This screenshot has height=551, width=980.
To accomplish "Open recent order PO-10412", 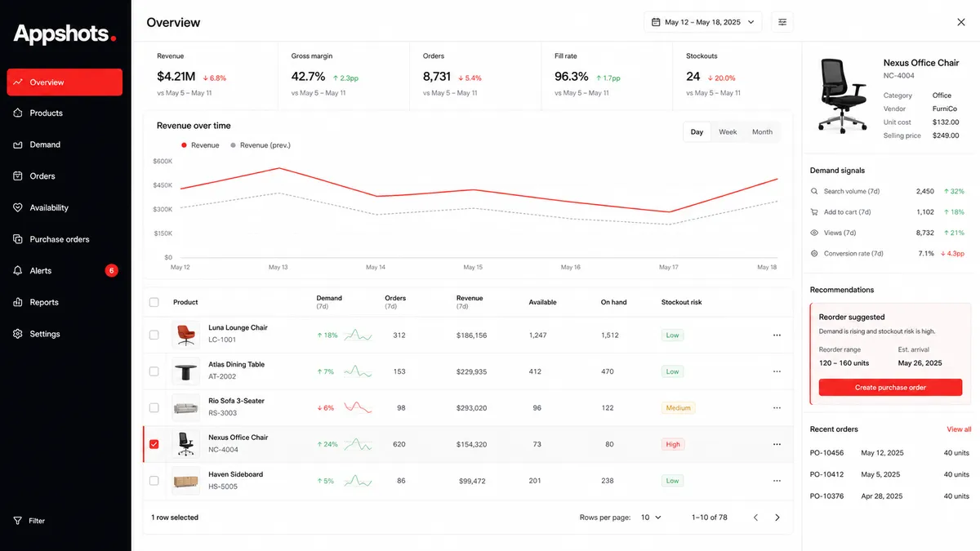I will (889, 474).
